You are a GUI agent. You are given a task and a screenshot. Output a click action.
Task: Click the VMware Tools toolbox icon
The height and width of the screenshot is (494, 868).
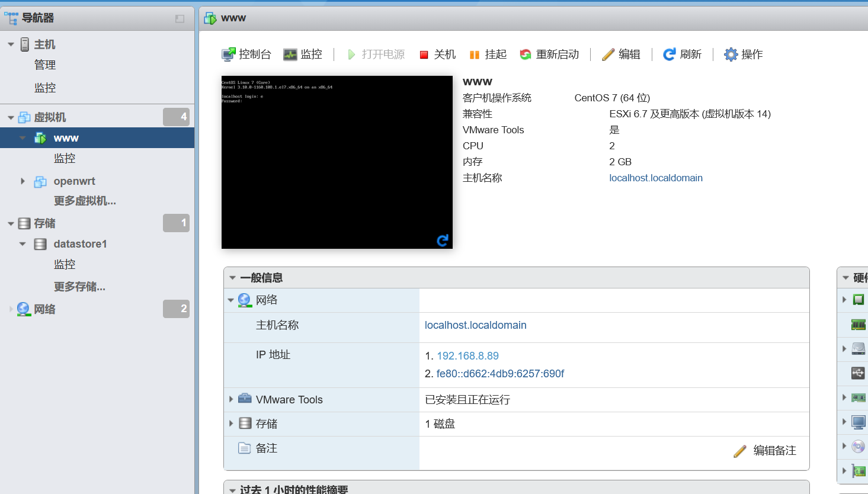(x=245, y=399)
